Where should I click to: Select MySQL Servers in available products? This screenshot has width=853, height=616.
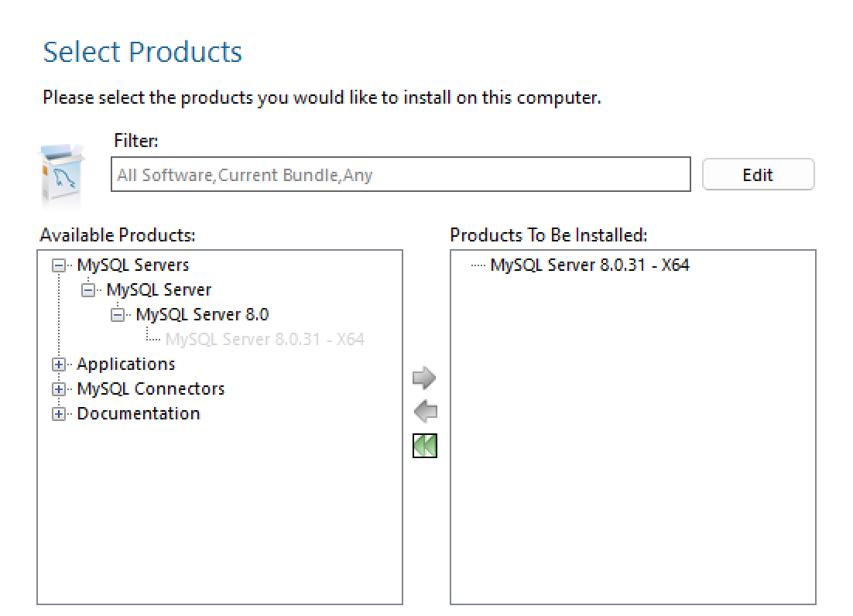point(132,265)
